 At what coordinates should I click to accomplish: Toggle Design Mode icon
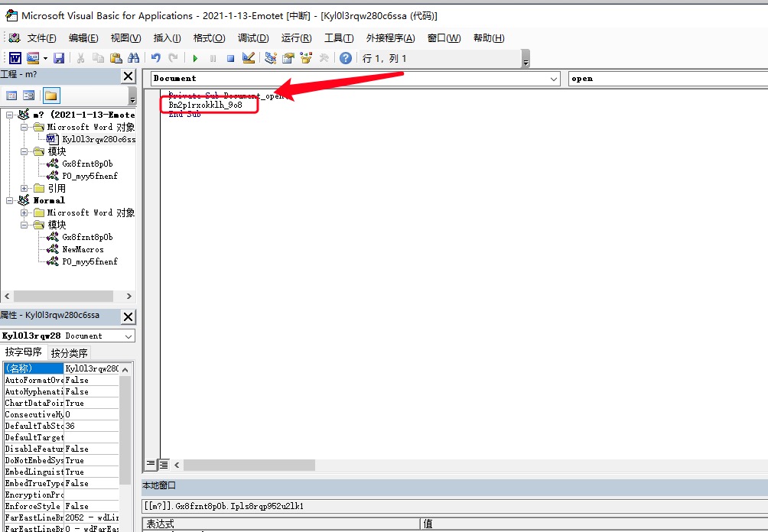pyautogui.click(x=249, y=58)
